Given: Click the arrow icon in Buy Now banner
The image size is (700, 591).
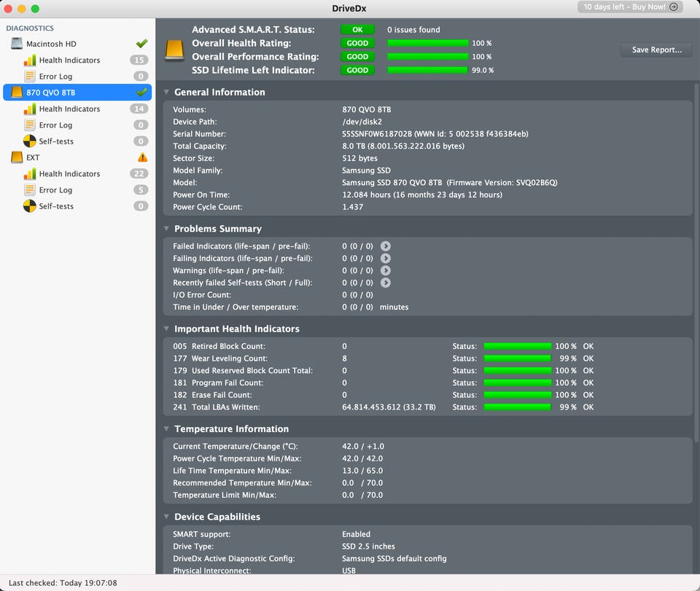Looking at the screenshot, I should [674, 7].
